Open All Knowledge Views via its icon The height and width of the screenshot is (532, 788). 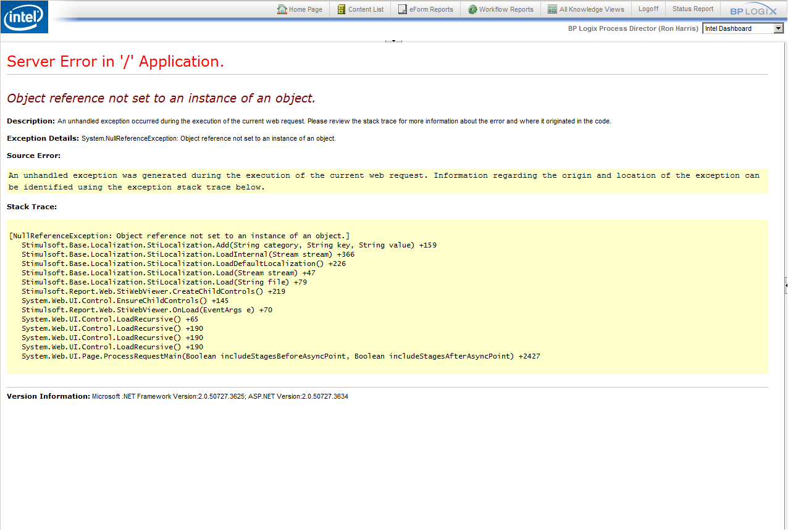click(x=552, y=9)
